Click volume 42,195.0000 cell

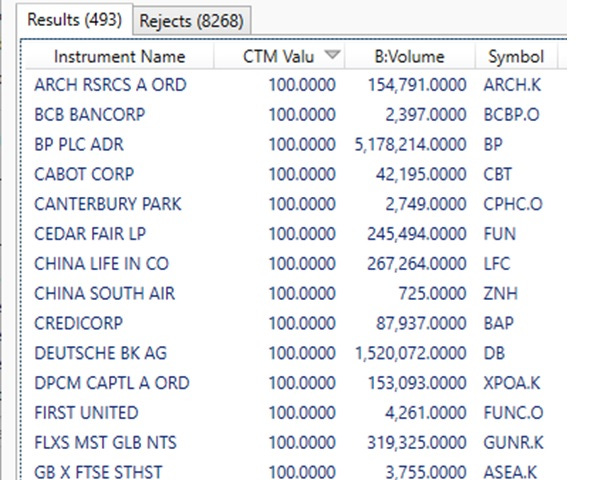click(x=421, y=174)
